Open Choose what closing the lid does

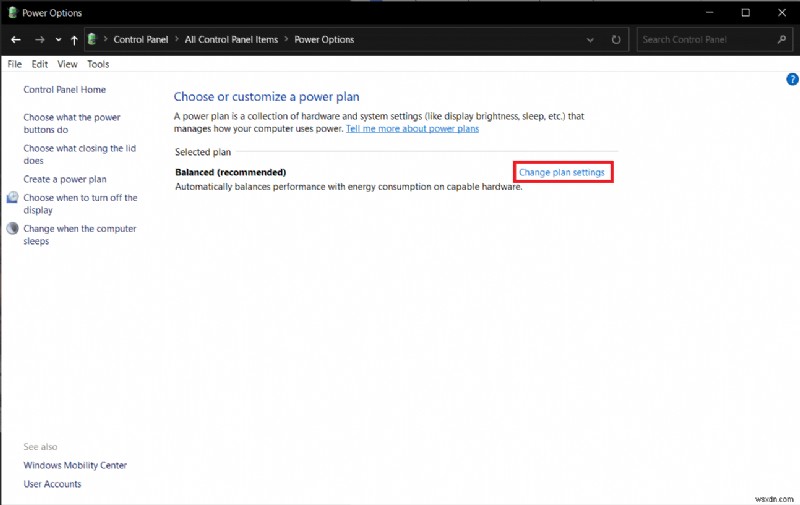click(80, 155)
